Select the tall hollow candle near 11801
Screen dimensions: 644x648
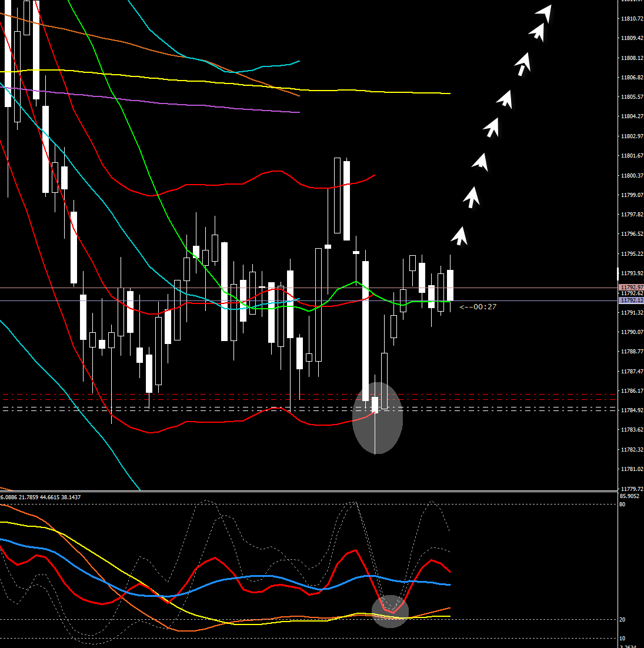click(x=337, y=195)
